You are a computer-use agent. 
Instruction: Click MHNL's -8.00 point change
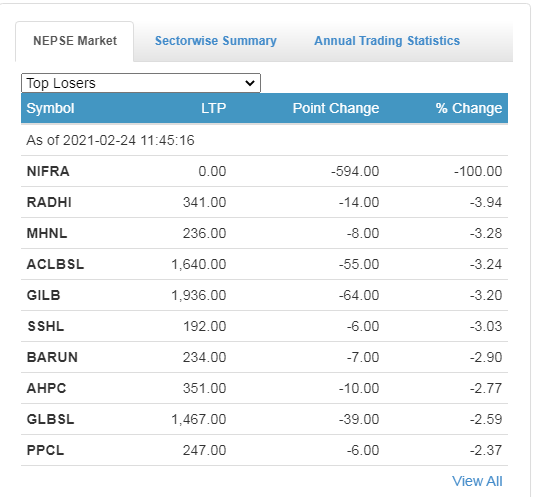tap(363, 233)
